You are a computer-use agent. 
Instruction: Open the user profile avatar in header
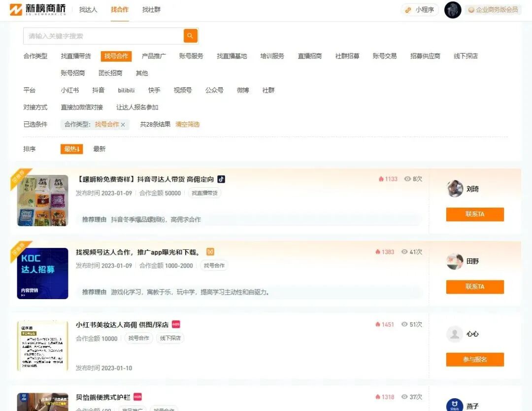click(453, 10)
